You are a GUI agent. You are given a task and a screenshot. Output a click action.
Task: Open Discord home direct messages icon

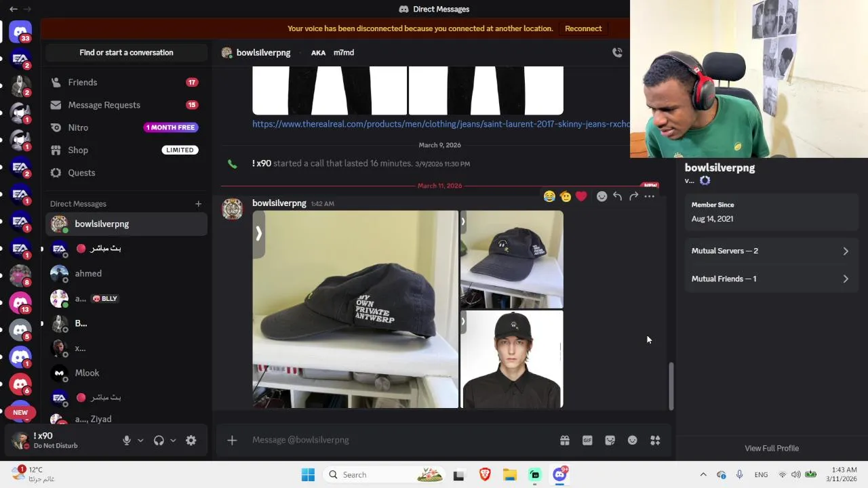pos(20,31)
